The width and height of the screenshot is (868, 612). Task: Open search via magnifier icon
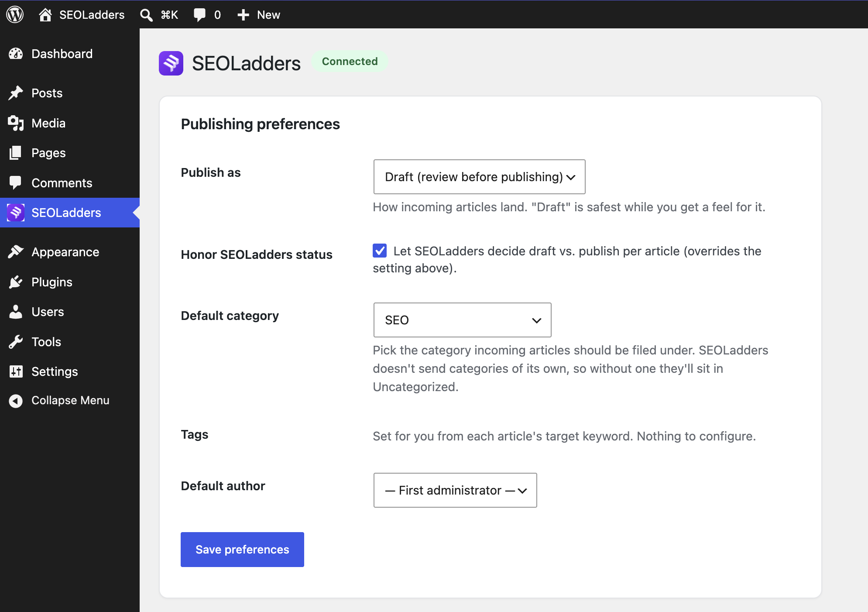coord(146,15)
